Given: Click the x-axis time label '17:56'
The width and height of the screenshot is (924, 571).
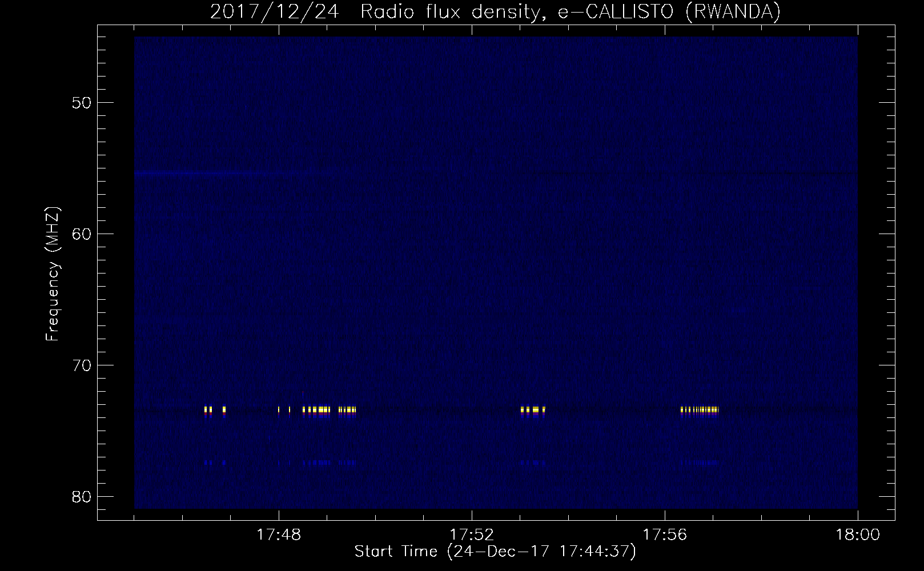Looking at the screenshot, I should coord(665,535).
